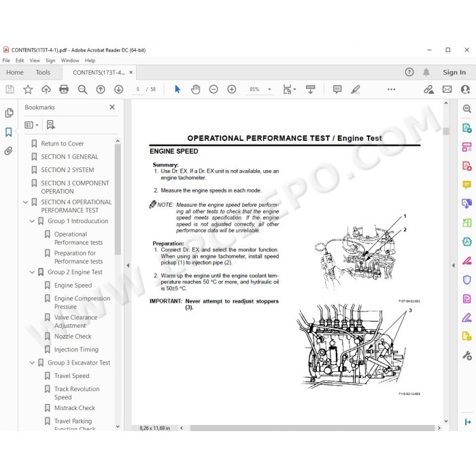Open the Travel Speed bookmark

click(x=71, y=376)
